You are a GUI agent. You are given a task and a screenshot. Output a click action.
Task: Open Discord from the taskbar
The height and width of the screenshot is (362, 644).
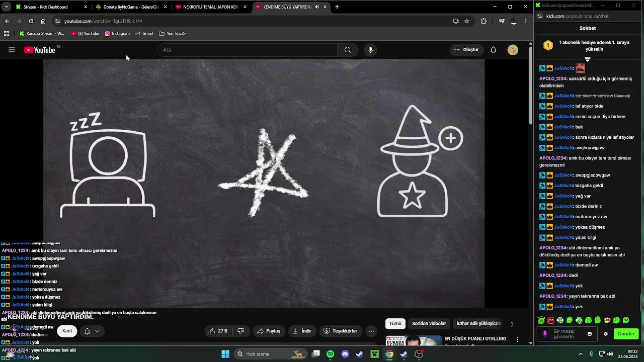point(345,354)
